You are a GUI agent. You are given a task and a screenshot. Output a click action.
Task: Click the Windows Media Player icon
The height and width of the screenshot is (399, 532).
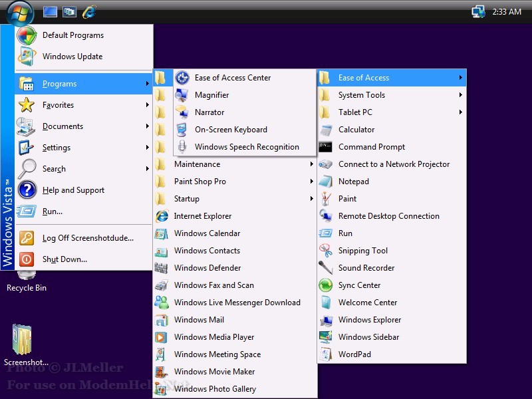click(161, 337)
